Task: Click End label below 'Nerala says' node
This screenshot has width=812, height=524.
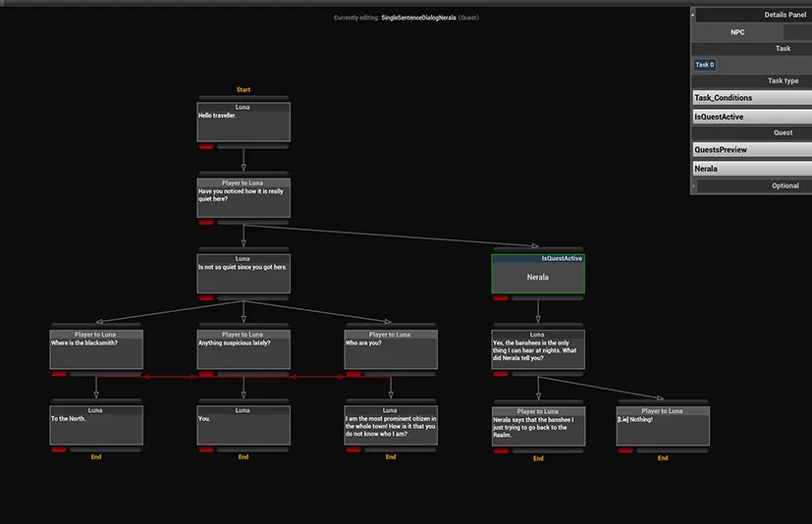Action: (539, 458)
